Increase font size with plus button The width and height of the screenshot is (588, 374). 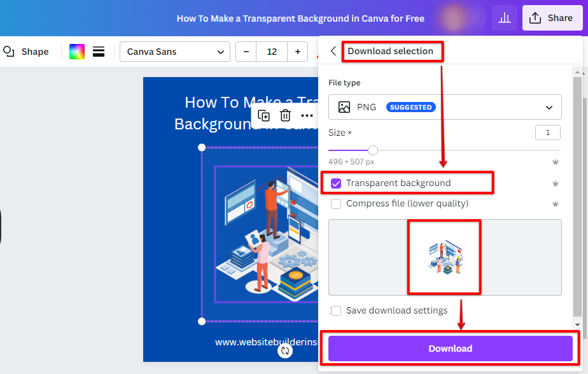pos(297,52)
